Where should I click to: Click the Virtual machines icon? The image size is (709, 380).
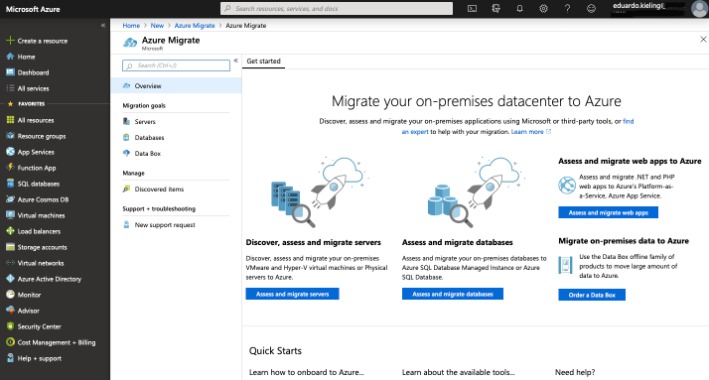(10, 215)
